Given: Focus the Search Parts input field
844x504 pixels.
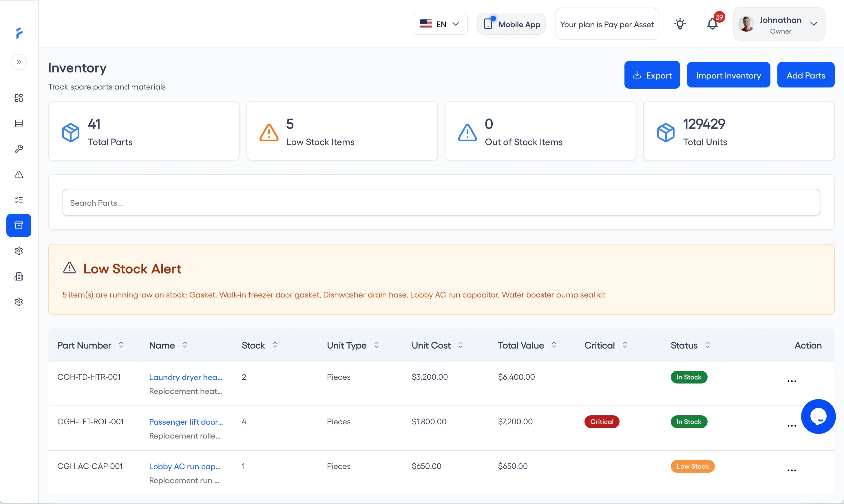Looking at the screenshot, I should [x=441, y=202].
